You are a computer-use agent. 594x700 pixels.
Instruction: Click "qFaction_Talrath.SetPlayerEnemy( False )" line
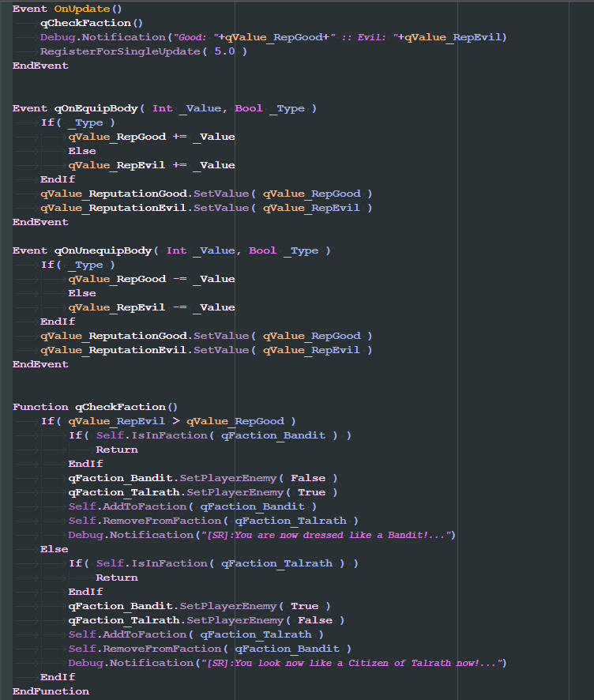(206, 620)
